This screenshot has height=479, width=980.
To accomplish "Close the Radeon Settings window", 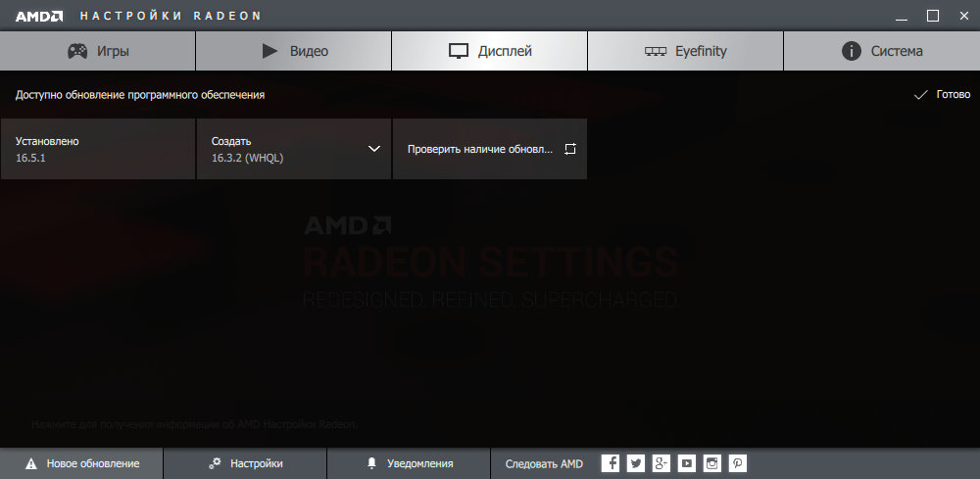I will tap(964, 17).
